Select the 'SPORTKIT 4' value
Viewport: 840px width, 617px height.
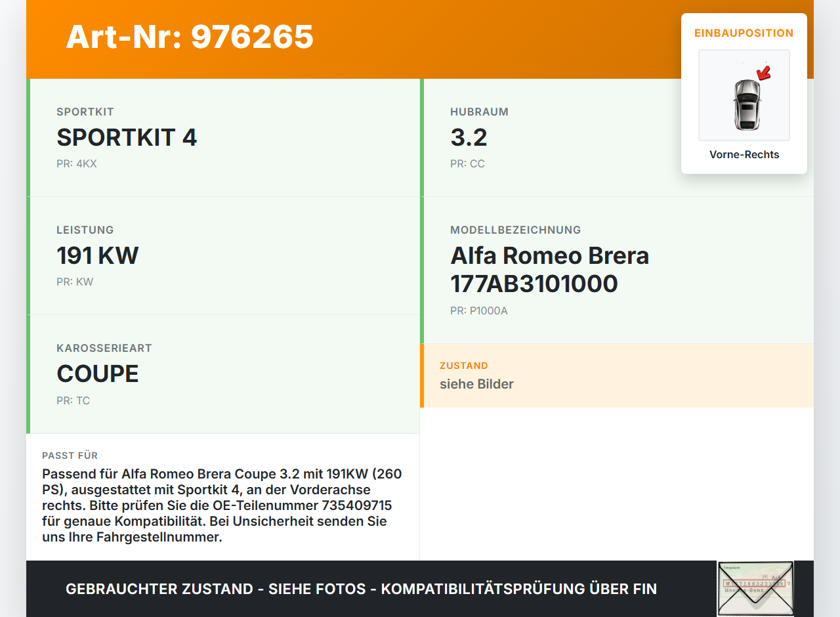pyautogui.click(x=127, y=138)
